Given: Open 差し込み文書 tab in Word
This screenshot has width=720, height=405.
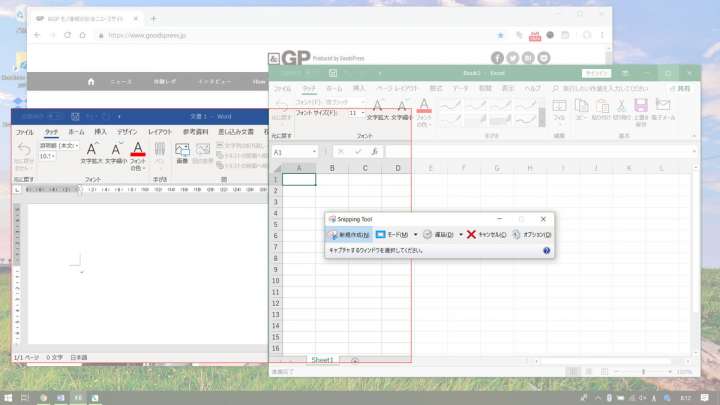Looking at the screenshot, I should [236, 132].
